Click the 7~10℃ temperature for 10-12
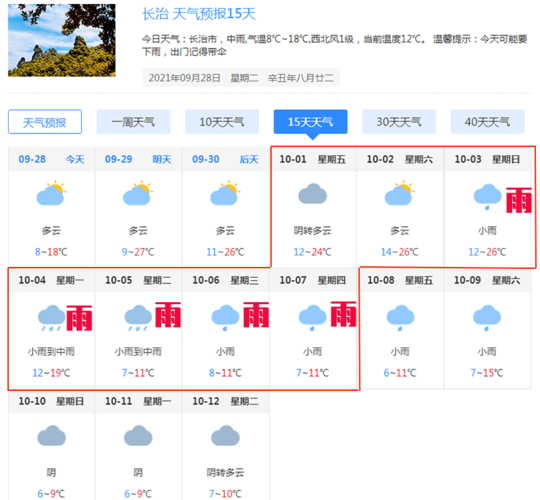 (x=225, y=494)
